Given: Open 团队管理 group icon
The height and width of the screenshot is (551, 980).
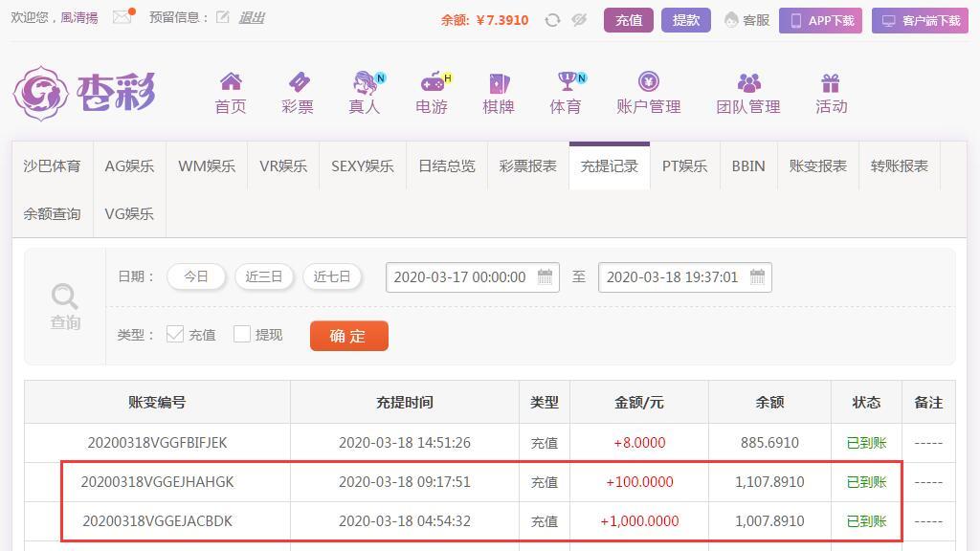Looking at the screenshot, I should pyautogui.click(x=748, y=82).
